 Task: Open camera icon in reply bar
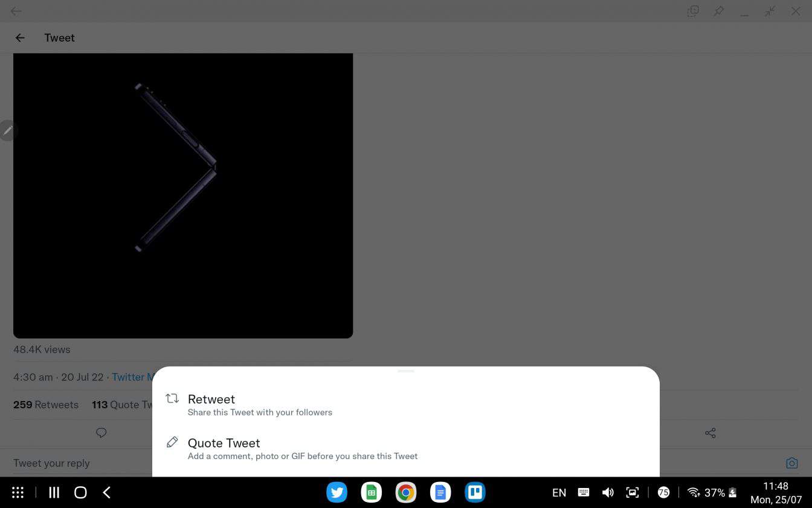[791, 463]
